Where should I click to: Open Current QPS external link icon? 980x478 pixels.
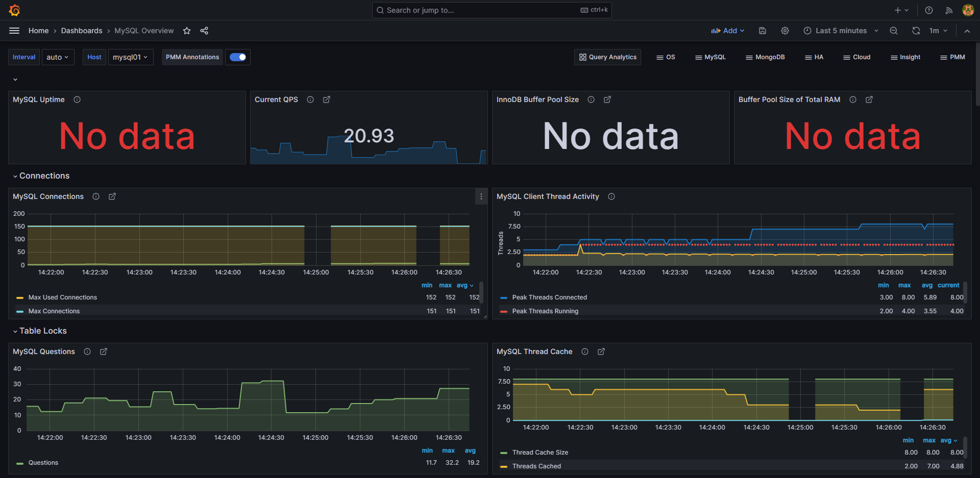(327, 99)
